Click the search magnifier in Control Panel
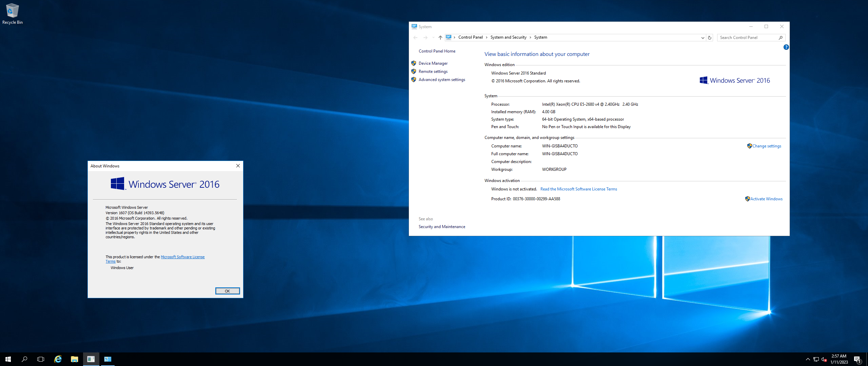868x366 pixels. tap(781, 38)
